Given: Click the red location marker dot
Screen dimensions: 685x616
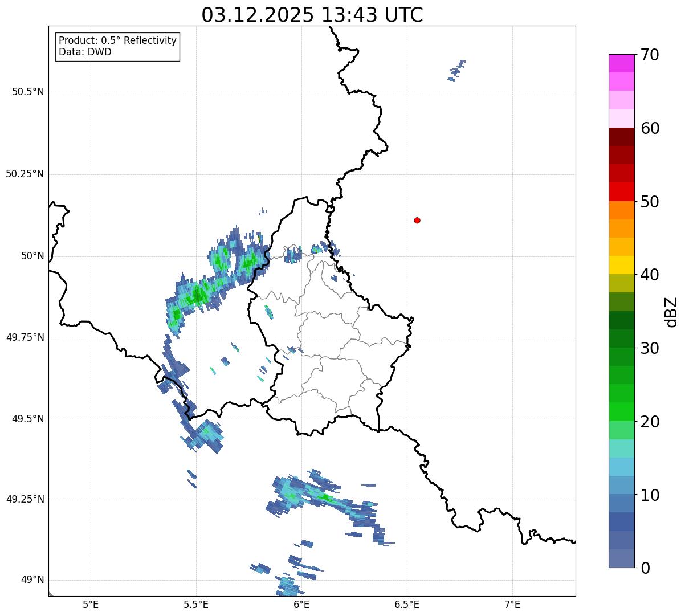Looking at the screenshot, I should pos(417,220).
